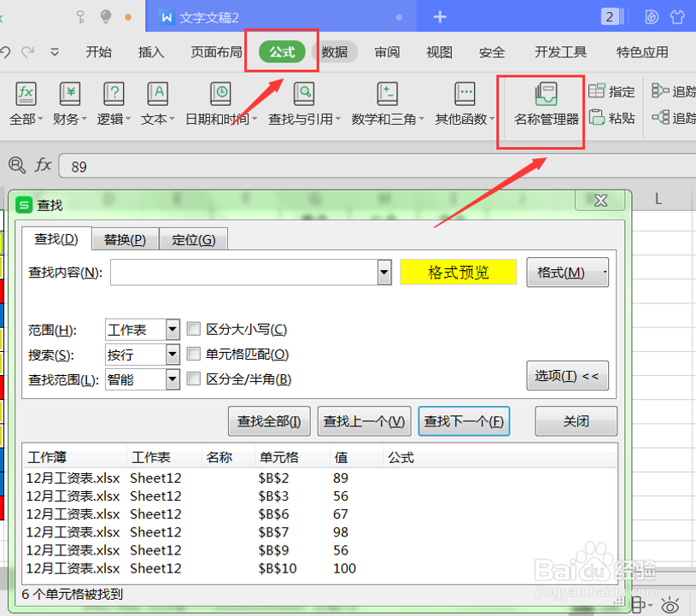Click the yellow 格式预览 swatch
Viewport: 696px width, 616px height.
pyautogui.click(x=458, y=272)
